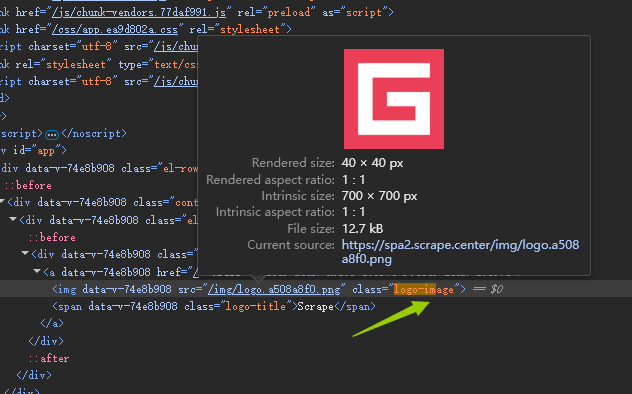Select the indented ::before row above the nested div
This screenshot has height=394, width=632.
pyautogui.click(x=52, y=237)
